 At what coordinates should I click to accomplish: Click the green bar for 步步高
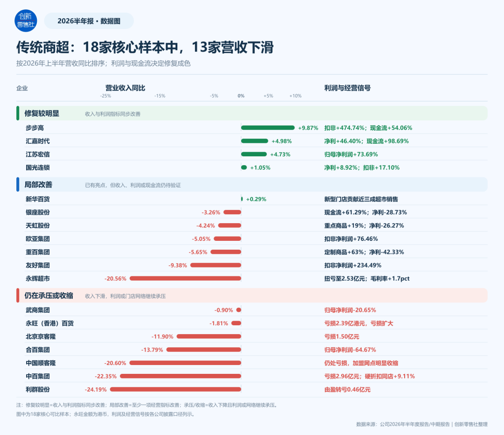[x=268, y=128]
